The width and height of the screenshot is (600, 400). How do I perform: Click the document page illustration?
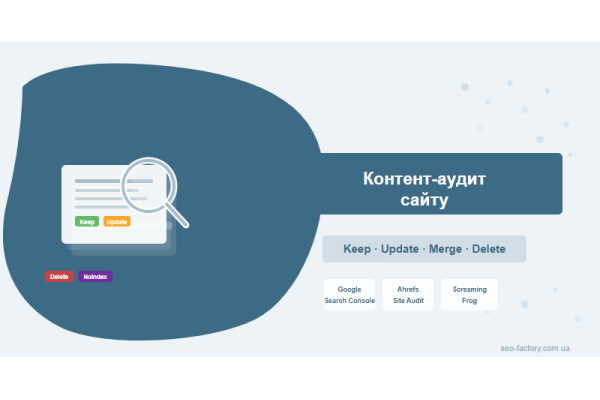[x=114, y=205]
